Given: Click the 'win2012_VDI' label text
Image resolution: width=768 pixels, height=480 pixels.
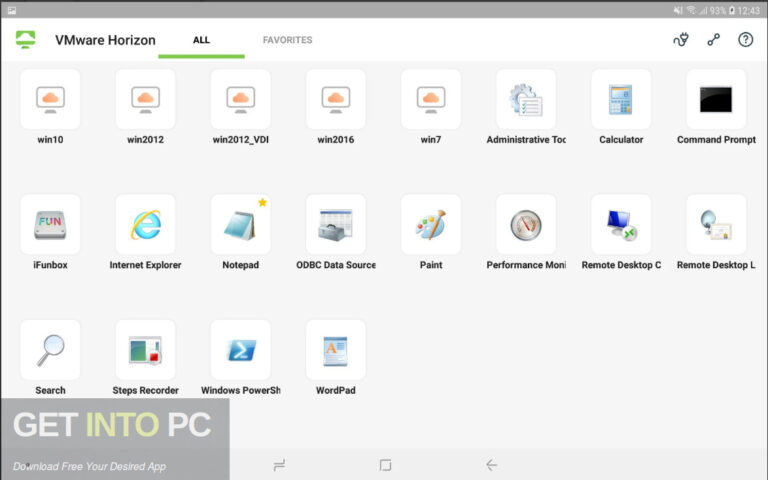Looking at the screenshot, I should 240,140.
